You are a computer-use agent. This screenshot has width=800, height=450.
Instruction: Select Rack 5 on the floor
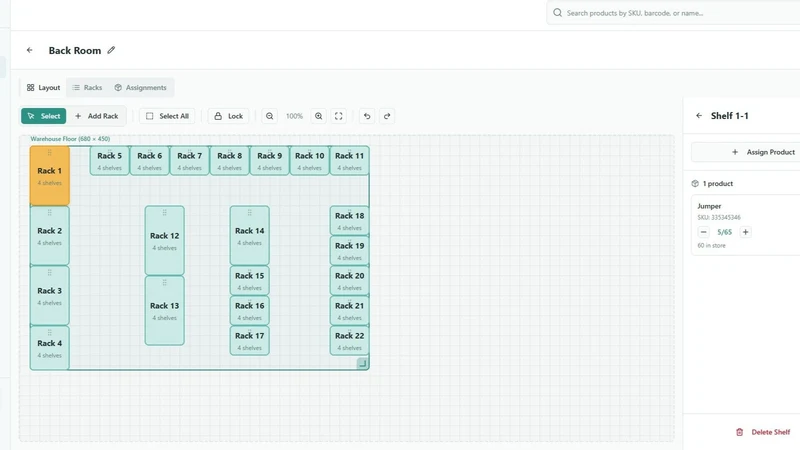(110, 161)
